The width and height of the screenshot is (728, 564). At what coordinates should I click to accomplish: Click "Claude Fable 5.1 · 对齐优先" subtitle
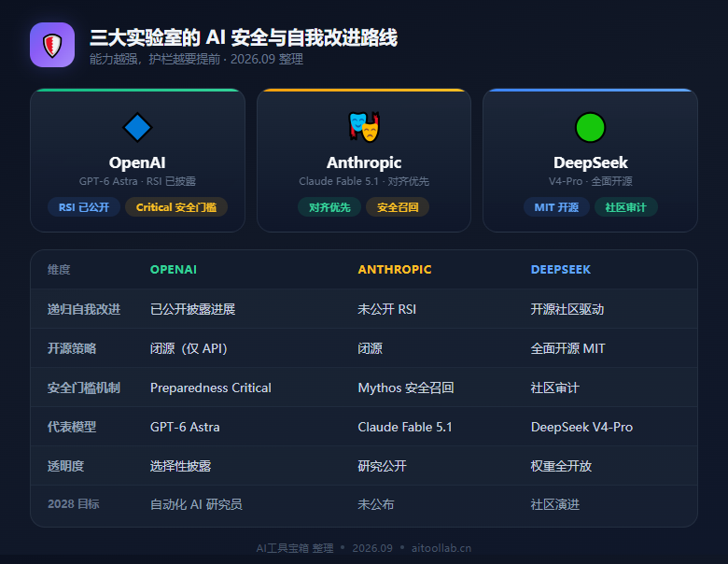point(364,181)
